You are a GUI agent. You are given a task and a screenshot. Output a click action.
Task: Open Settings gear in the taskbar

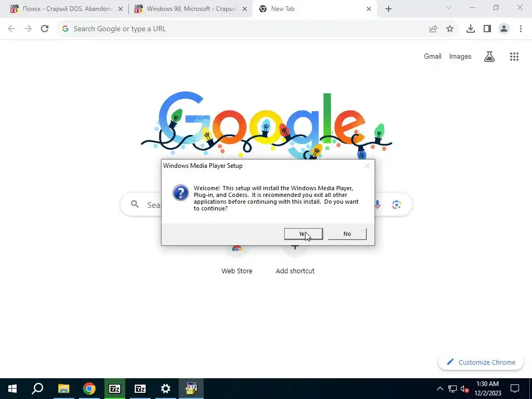pyautogui.click(x=166, y=389)
